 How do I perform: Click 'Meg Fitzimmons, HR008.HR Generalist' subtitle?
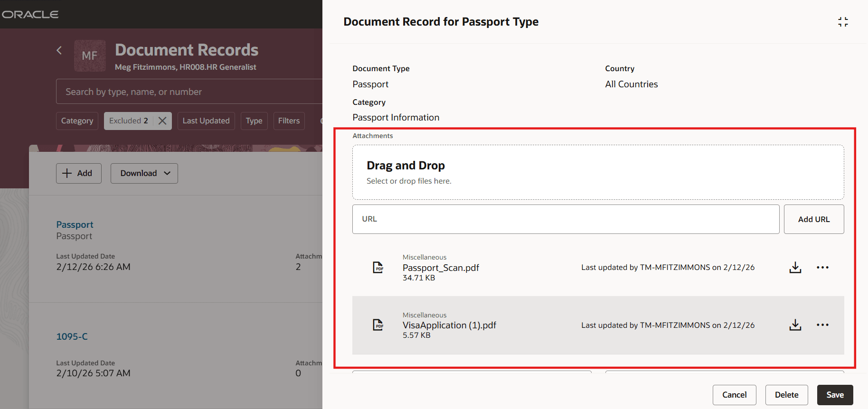tap(185, 67)
